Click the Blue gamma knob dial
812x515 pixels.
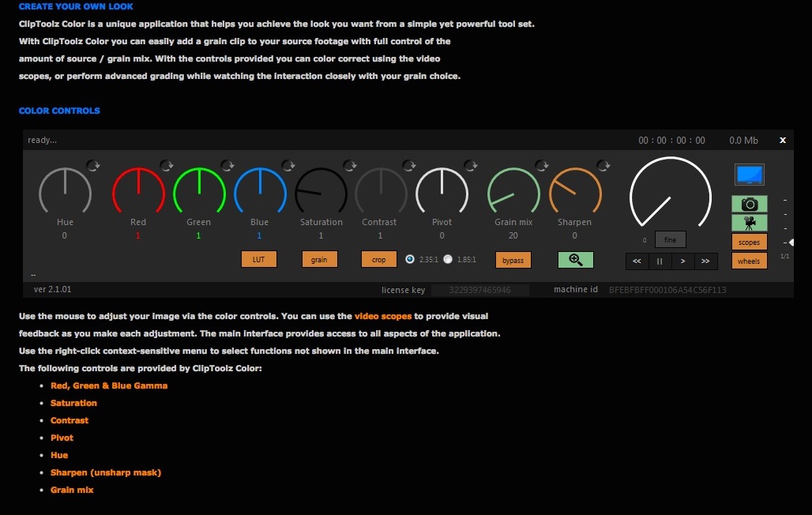(x=260, y=190)
